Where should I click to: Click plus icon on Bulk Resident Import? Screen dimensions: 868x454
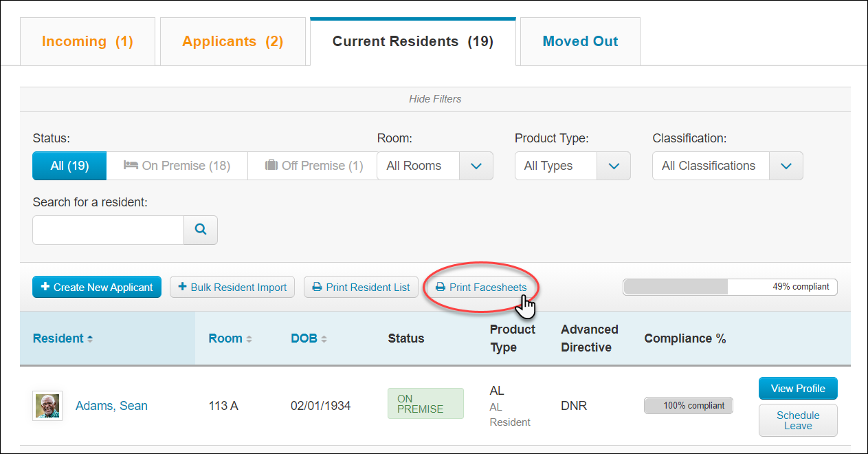point(183,287)
